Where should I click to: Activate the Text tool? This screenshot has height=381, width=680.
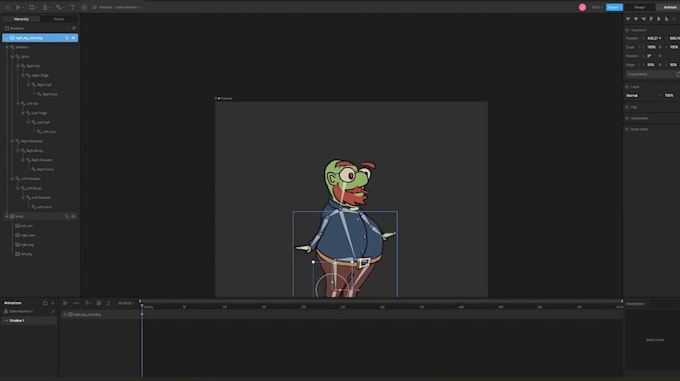[72, 7]
